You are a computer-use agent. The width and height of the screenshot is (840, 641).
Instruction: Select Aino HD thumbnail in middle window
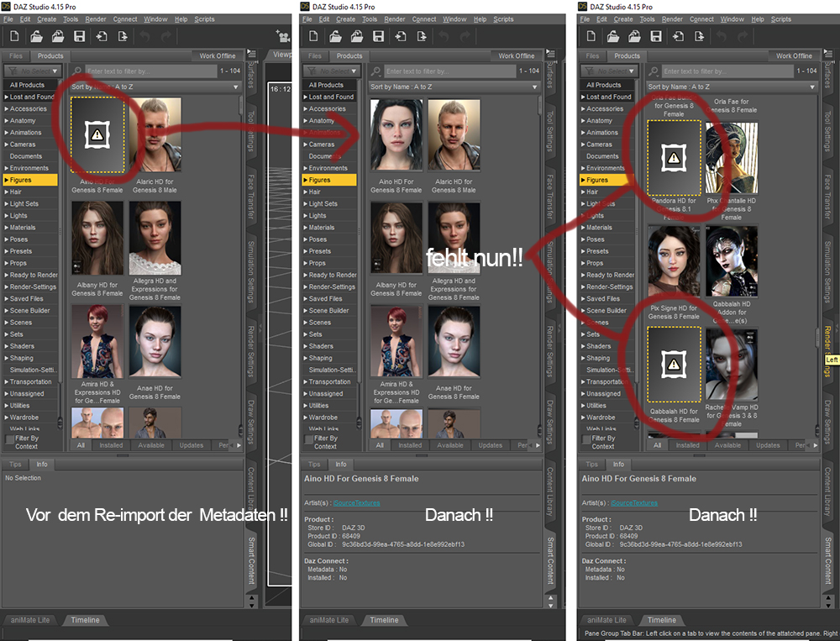point(396,134)
